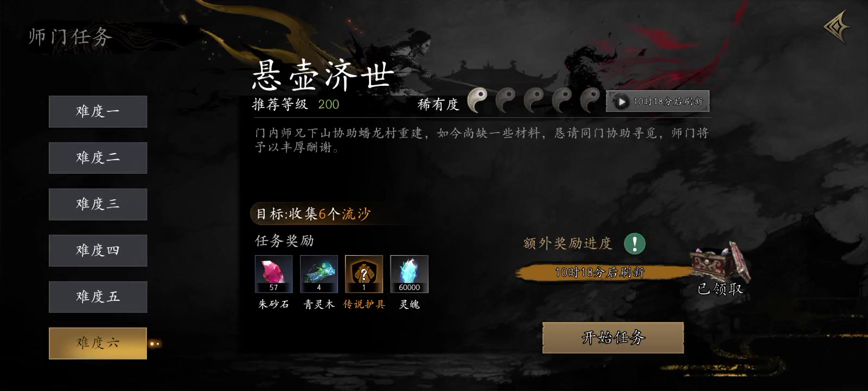Click the green exclamation info icon
This screenshot has width=868, height=391.
pos(635,243)
